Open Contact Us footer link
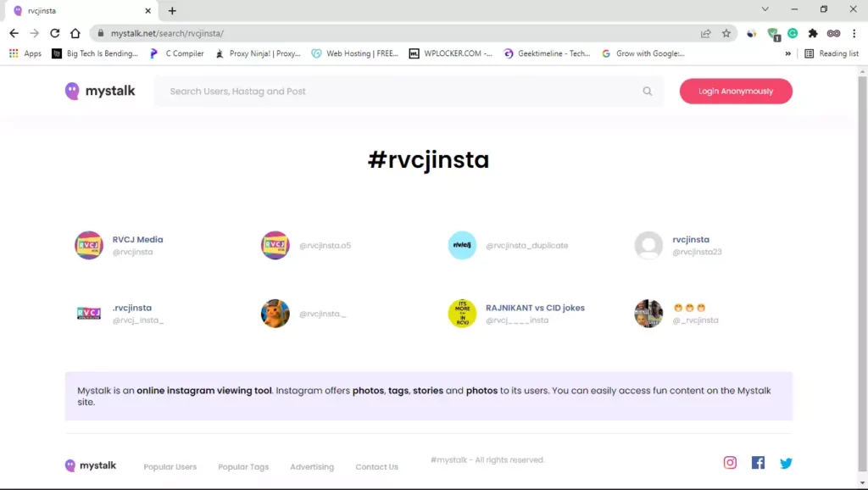Viewport: 868px width, 490px height. point(376,467)
